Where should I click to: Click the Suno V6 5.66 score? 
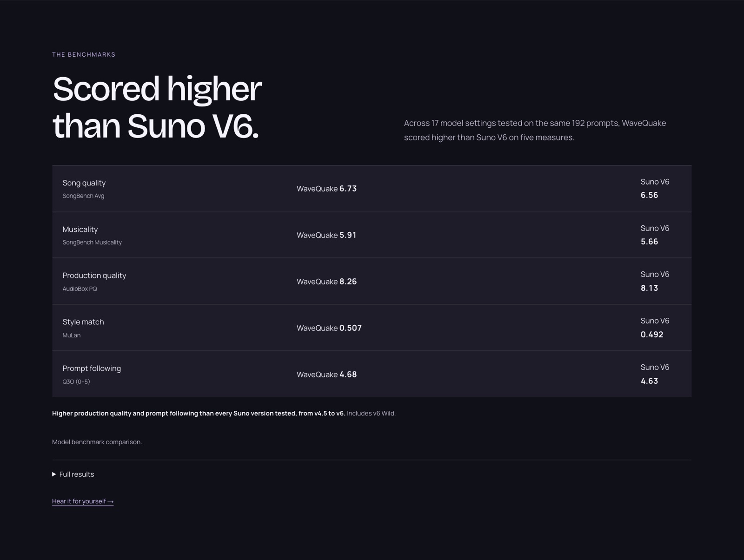pyautogui.click(x=655, y=235)
